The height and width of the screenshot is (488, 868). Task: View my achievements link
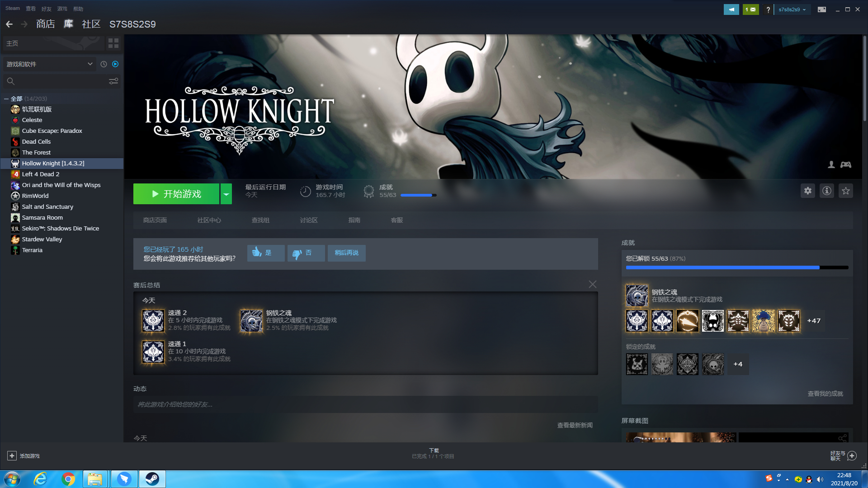click(x=826, y=394)
